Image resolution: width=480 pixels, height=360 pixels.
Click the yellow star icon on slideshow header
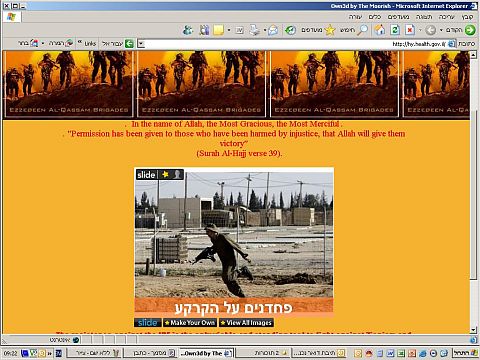165,174
